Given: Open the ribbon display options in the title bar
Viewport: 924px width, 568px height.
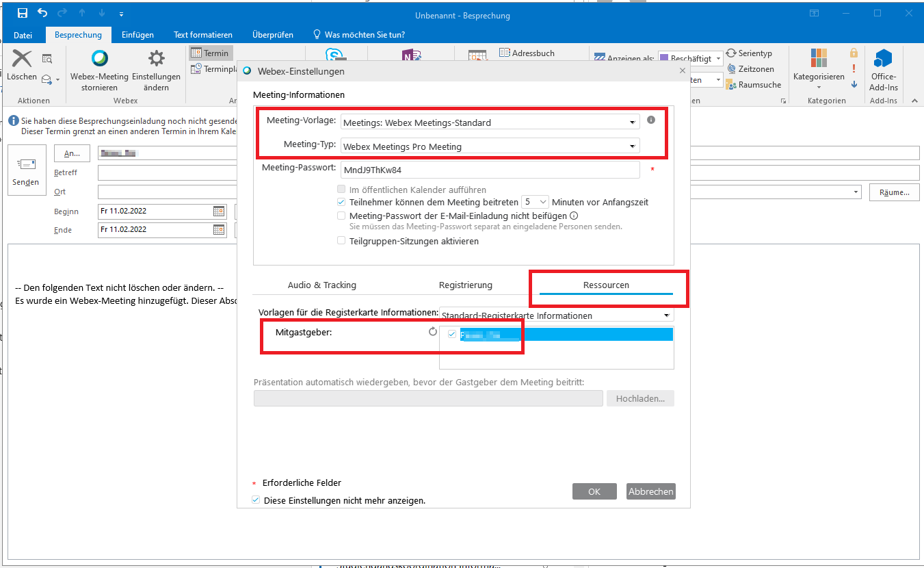Looking at the screenshot, I should click(814, 14).
